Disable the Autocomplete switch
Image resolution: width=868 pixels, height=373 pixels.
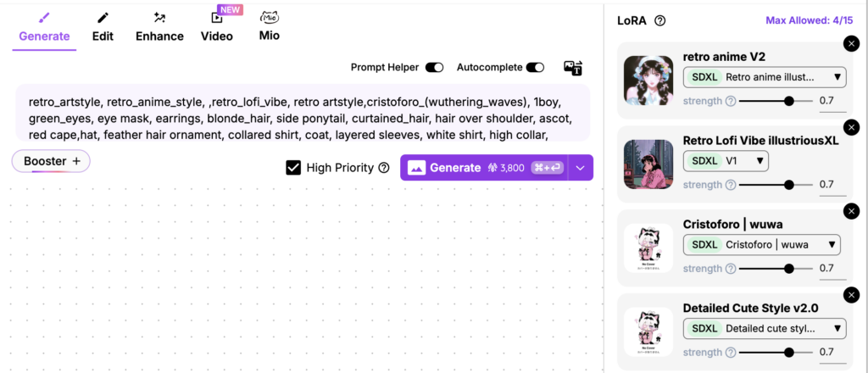pyautogui.click(x=535, y=68)
